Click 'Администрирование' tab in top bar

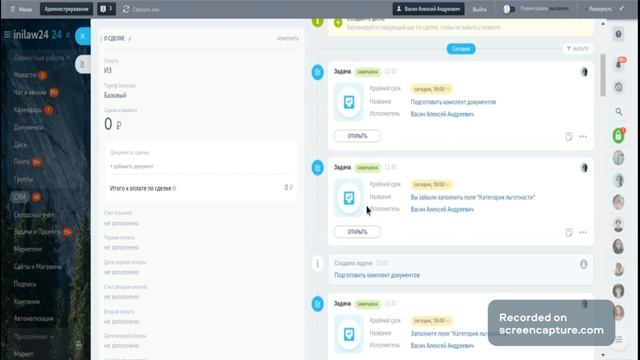click(66, 9)
